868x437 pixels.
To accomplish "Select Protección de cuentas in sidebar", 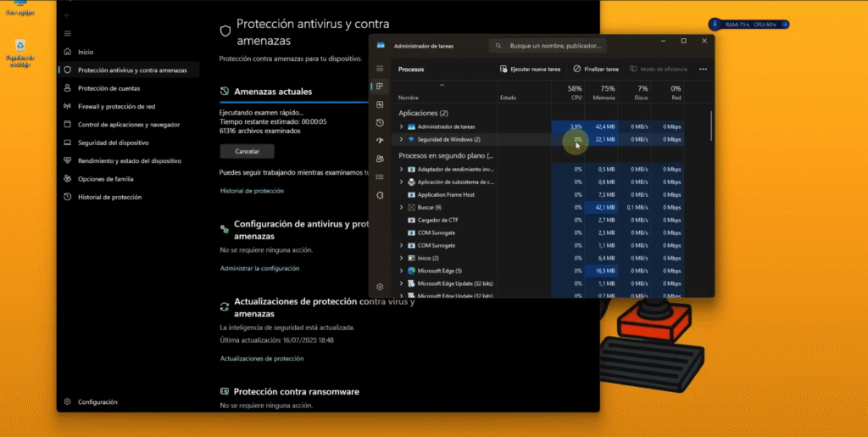I will pos(108,88).
